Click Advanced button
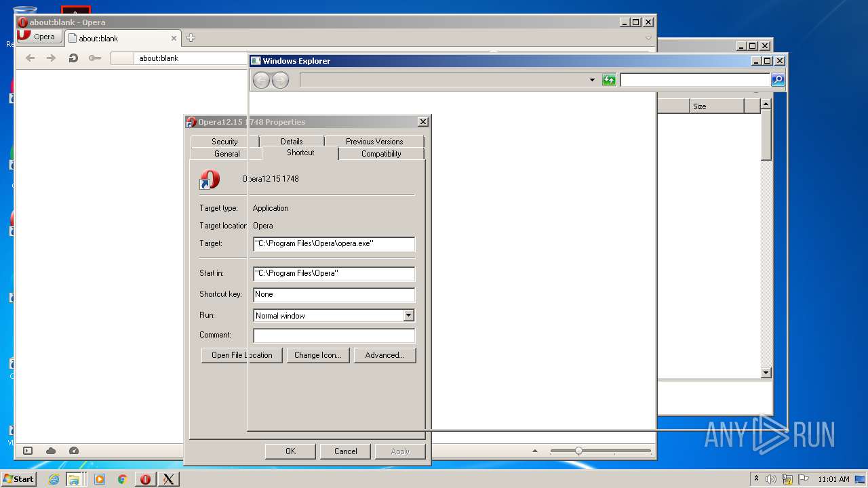This screenshot has height=488, width=868. 384,355
